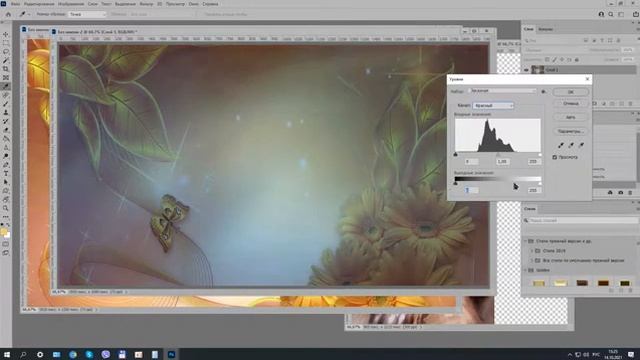Click the input gamma 1,00 field
The width and height of the screenshot is (640, 360).
(x=502, y=162)
